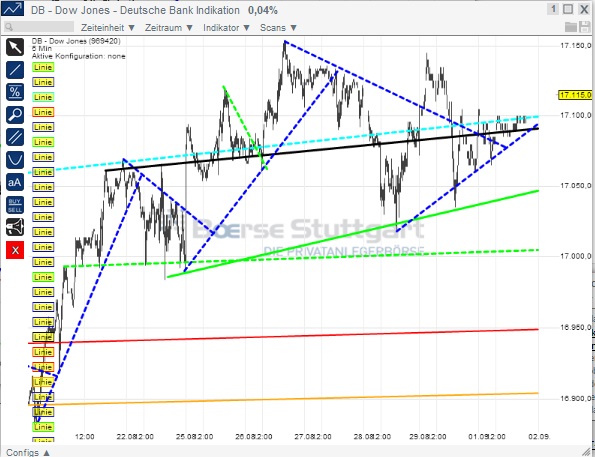
Task: Select the aA text annotation tool
Action: [x=15, y=182]
